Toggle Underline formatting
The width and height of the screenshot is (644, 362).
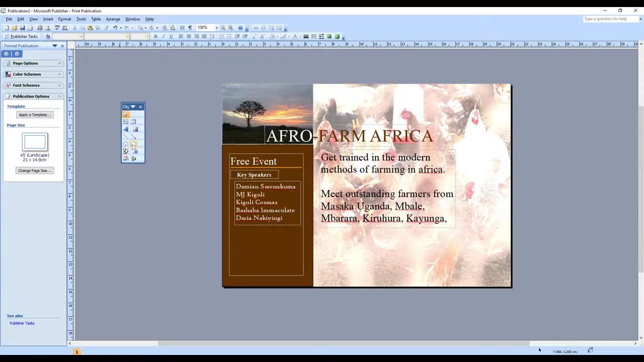point(171,36)
